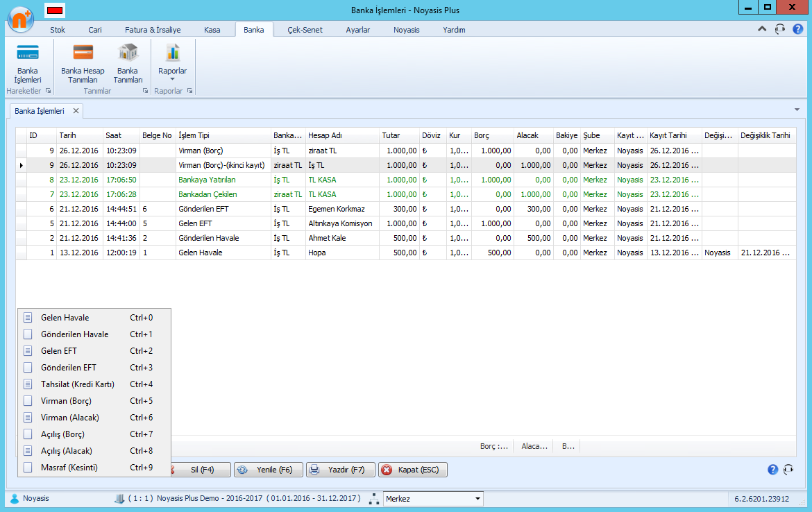Select the Egemen Korkmaz account cell
Viewport: 812px width, 512px height.
click(x=342, y=209)
